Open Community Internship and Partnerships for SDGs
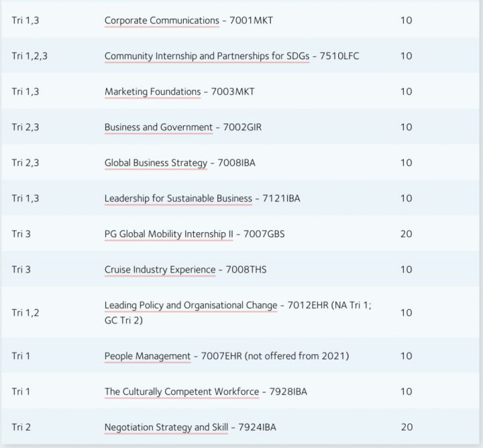 [207, 56]
